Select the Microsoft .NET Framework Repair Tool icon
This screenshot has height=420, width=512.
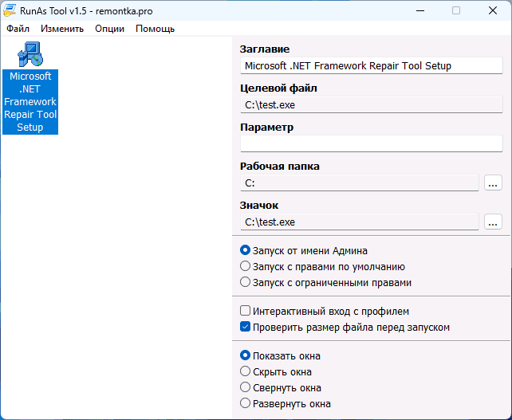pos(30,54)
